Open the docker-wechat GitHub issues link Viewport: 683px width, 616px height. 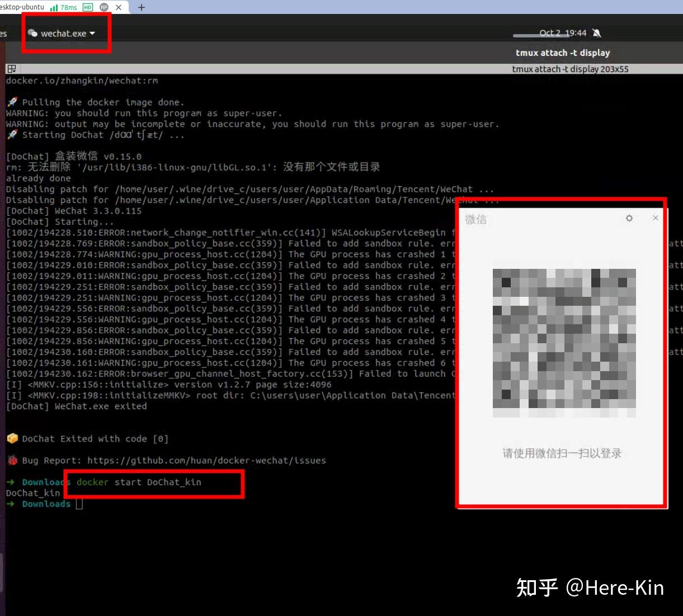pyautogui.click(x=206, y=460)
